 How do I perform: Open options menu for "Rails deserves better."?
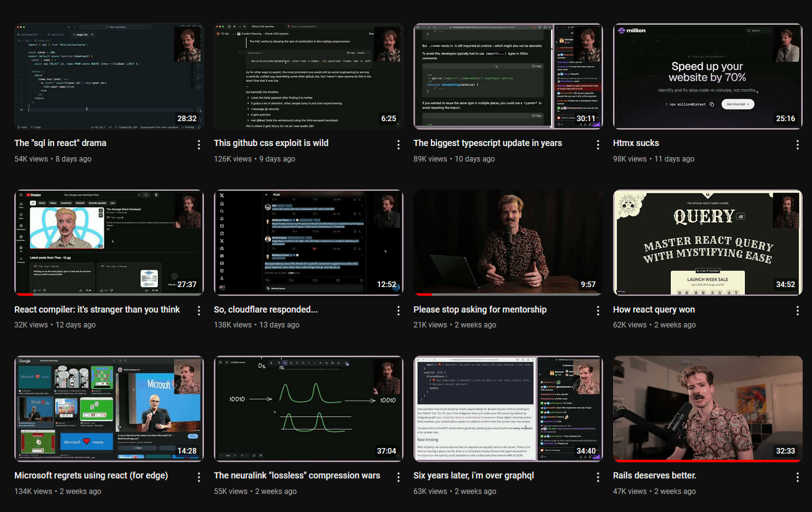pyautogui.click(x=798, y=477)
